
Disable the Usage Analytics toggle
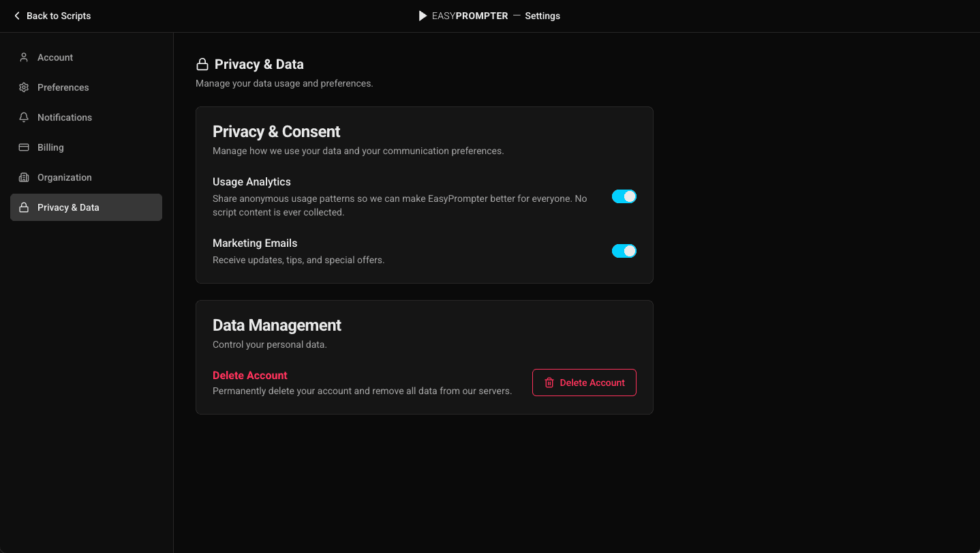pyautogui.click(x=624, y=196)
